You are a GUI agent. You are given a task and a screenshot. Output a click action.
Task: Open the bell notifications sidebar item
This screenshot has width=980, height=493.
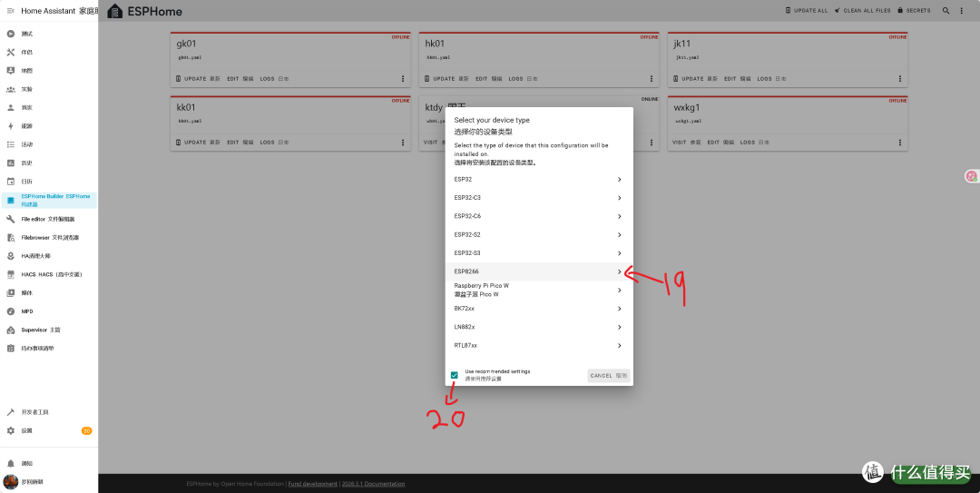(49, 464)
